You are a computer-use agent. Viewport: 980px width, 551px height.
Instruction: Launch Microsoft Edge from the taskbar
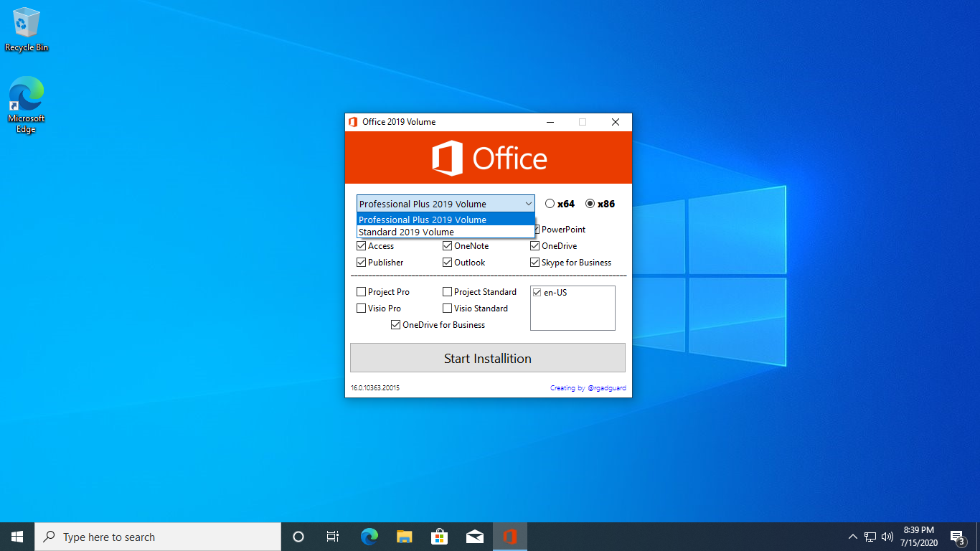coord(369,537)
